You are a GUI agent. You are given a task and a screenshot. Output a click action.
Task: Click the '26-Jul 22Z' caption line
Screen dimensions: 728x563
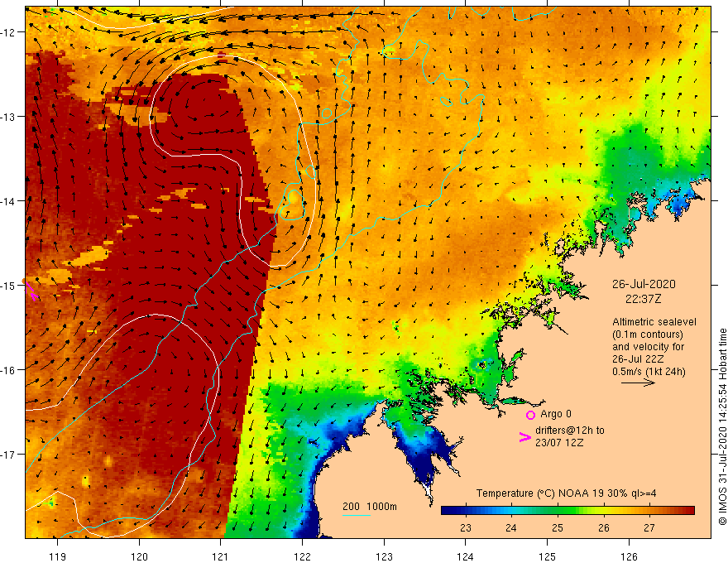(638, 359)
